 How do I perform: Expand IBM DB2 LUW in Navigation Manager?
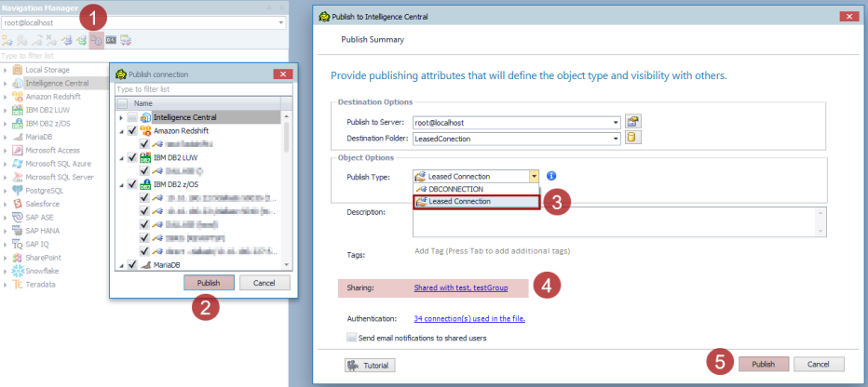click(5, 110)
